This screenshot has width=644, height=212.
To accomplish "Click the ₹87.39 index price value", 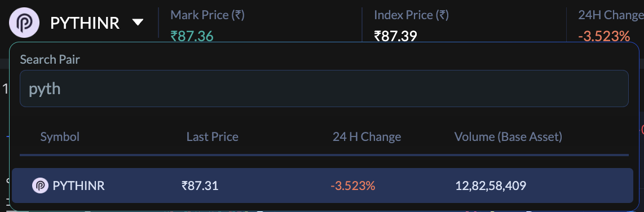I will click(x=395, y=37).
